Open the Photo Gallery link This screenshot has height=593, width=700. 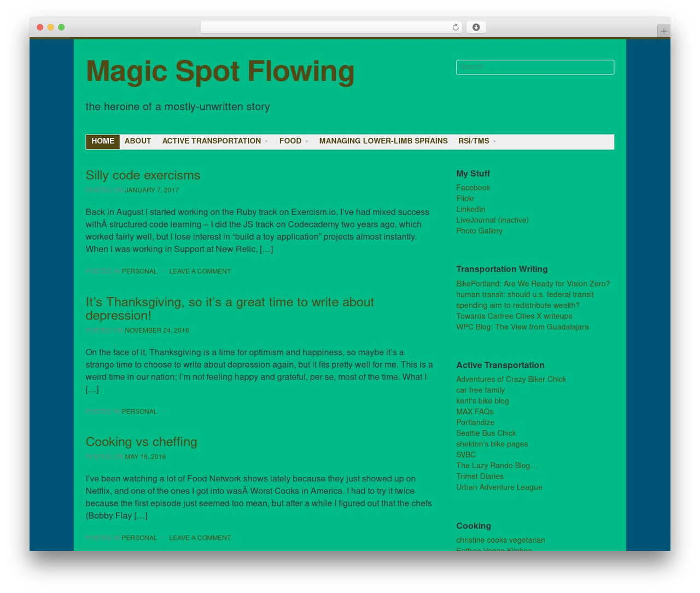click(x=479, y=231)
